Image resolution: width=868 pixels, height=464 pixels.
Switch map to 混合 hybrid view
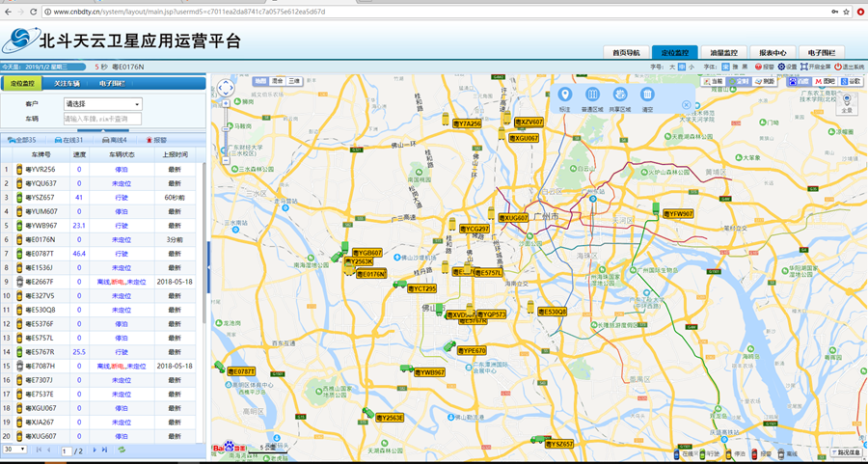278,81
